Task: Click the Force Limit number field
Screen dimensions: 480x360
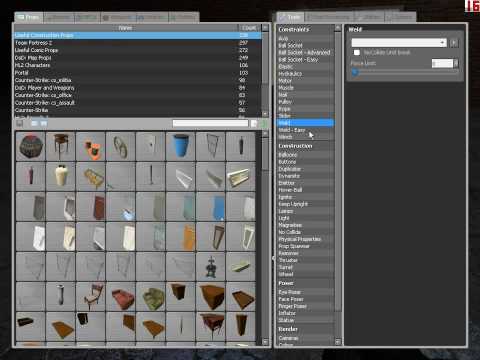Action: click(442, 63)
